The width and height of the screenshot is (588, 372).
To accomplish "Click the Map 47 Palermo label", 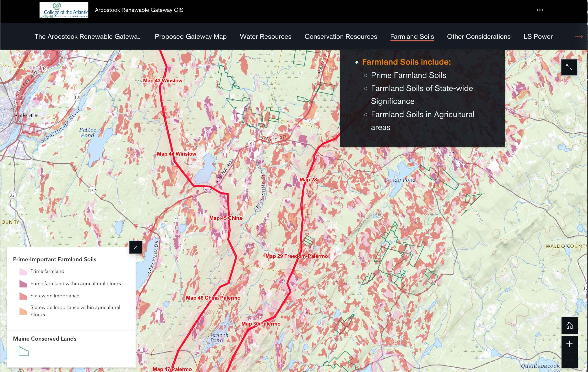I will [x=172, y=369].
